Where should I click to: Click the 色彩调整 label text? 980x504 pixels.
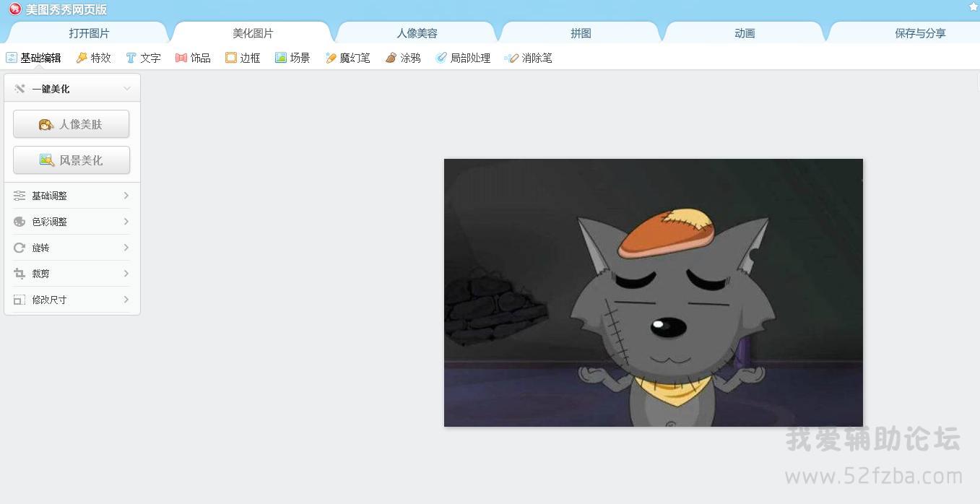tap(50, 222)
